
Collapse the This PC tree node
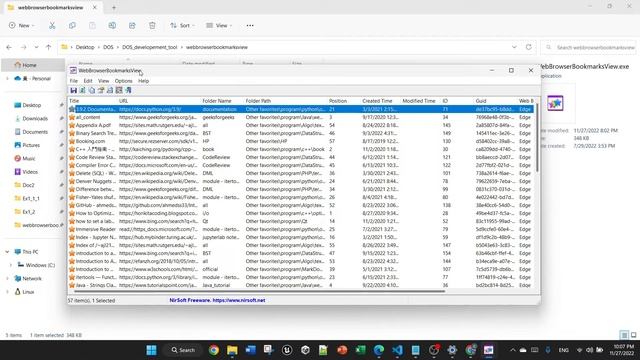[x=7, y=252]
